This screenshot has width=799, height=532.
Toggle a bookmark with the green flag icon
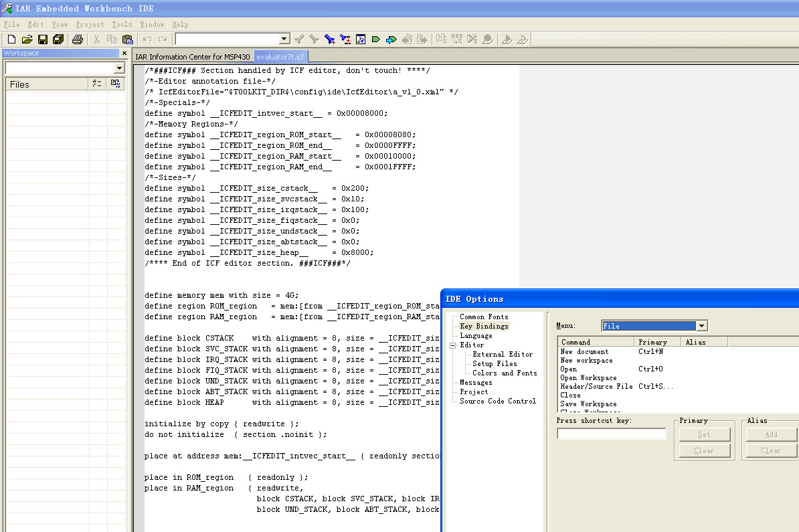(x=376, y=39)
